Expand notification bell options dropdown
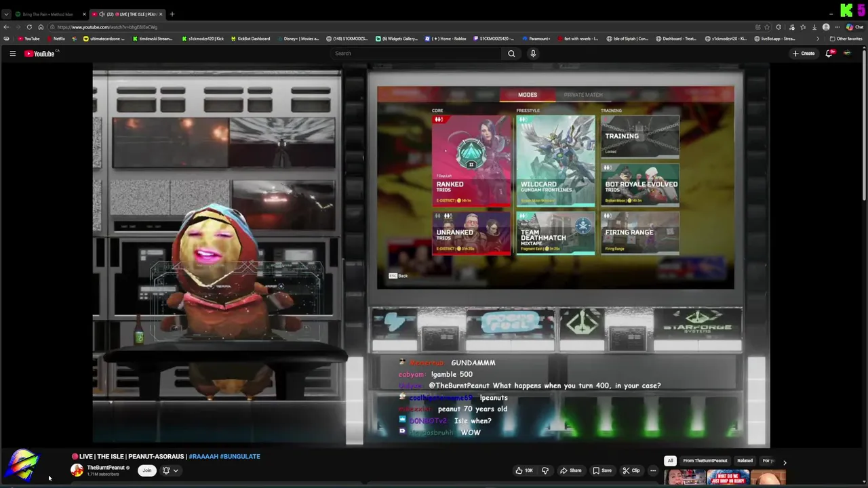This screenshot has width=868, height=488. [x=176, y=470]
